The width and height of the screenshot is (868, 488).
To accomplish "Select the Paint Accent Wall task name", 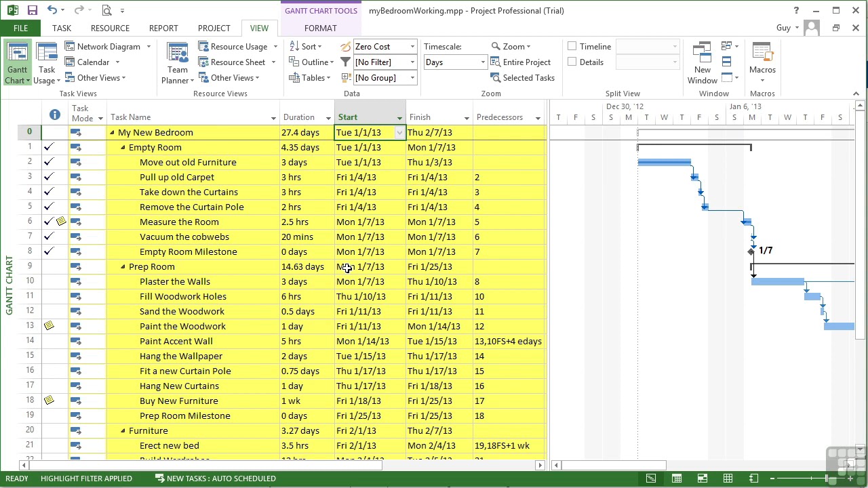I will click(176, 342).
